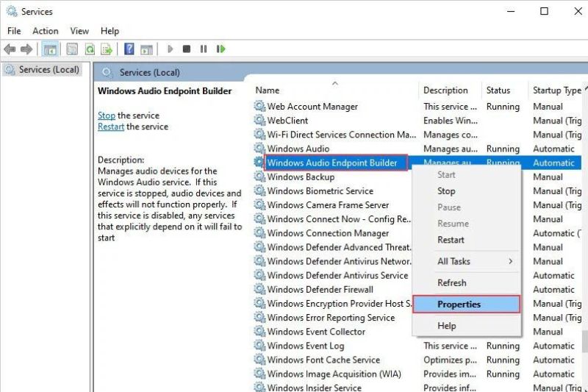Viewport: 588px width, 392px height.
Task: Click the Pause Service toolbar icon
Action: coord(204,49)
